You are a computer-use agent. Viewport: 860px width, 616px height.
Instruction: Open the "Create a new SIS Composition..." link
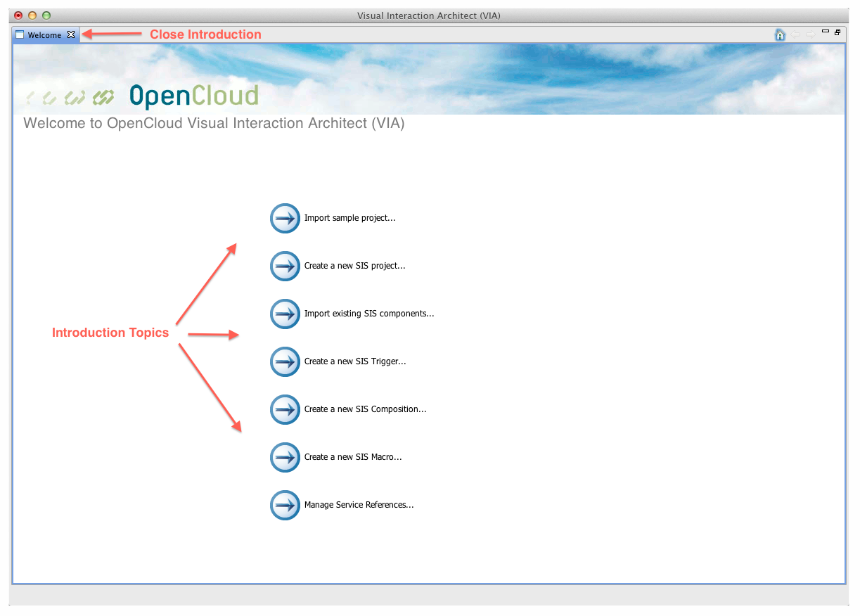click(x=365, y=409)
